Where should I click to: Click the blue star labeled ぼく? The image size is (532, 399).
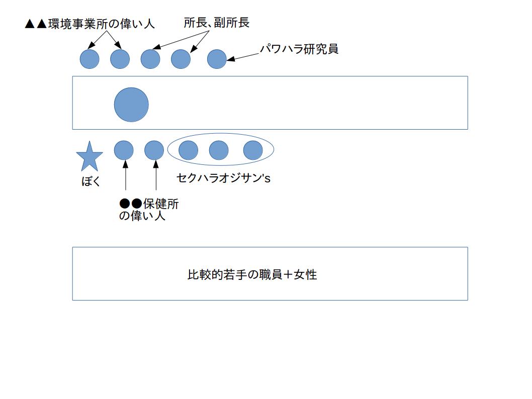[x=90, y=157]
